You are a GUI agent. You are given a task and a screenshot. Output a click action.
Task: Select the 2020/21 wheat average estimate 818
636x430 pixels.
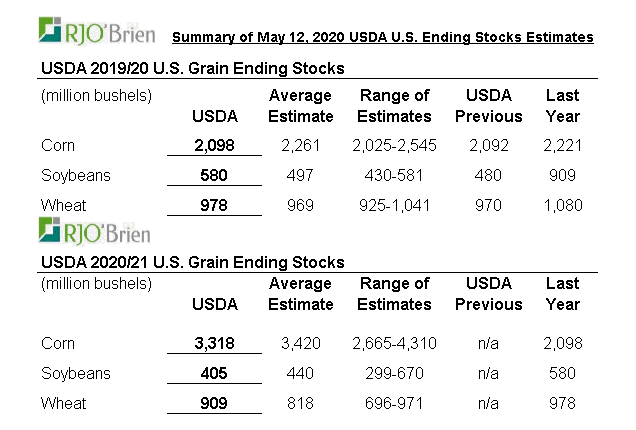pyautogui.click(x=301, y=404)
